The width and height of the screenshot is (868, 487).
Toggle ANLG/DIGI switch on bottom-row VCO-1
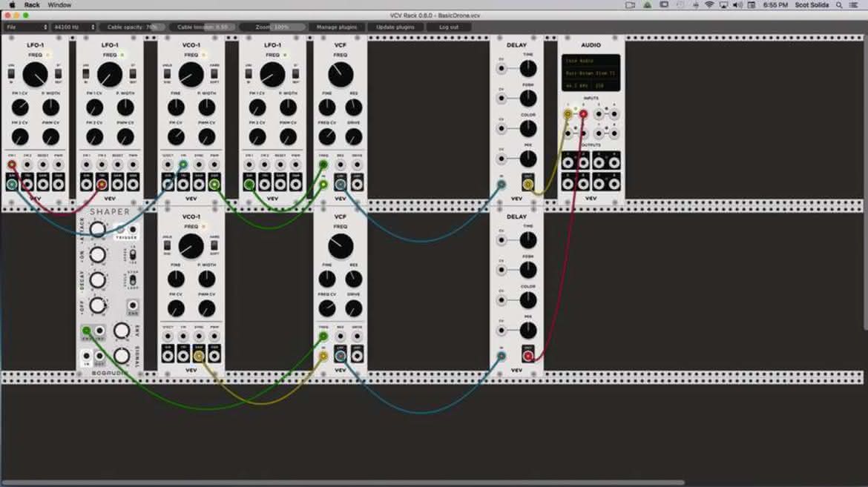pyautogui.click(x=167, y=245)
